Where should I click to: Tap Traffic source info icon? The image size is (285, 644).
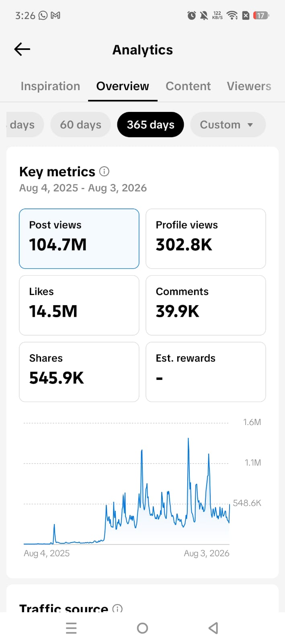click(x=117, y=609)
